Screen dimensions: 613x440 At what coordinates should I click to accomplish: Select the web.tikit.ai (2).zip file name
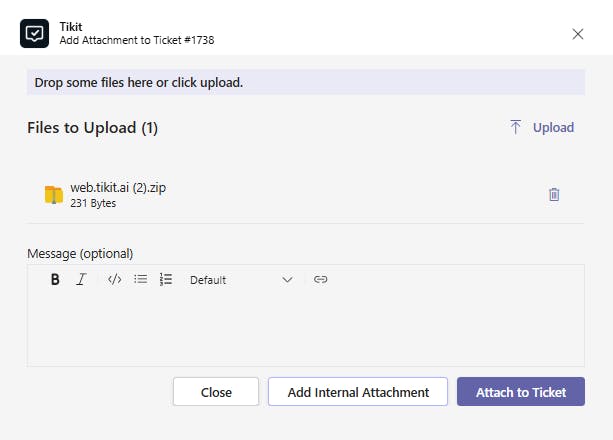click(x=118, y=187)
